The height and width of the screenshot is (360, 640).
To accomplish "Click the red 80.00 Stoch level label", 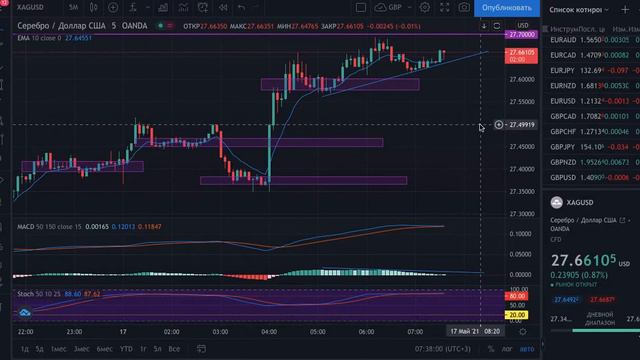I will 516,296.
